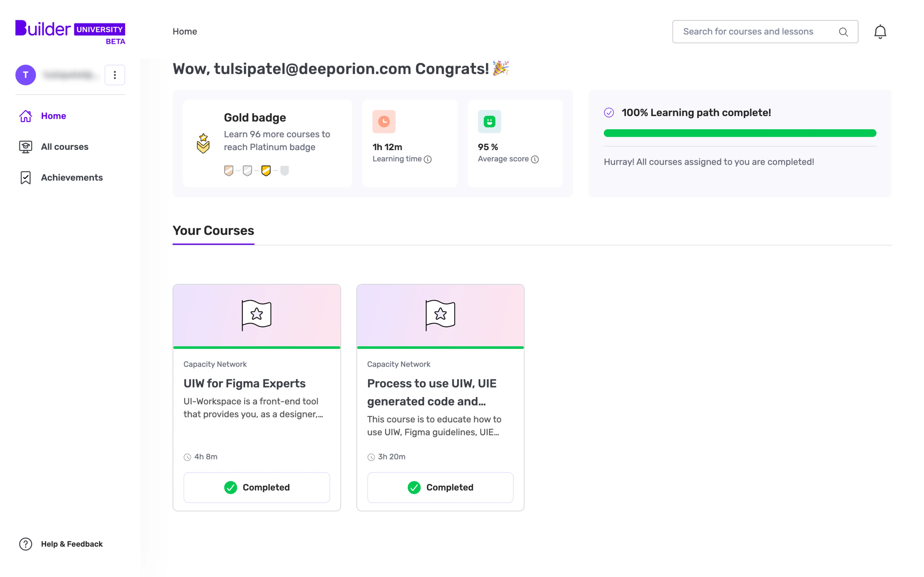Select the Your Courses tab
The image size is (924, 577).
pos(213,231)
